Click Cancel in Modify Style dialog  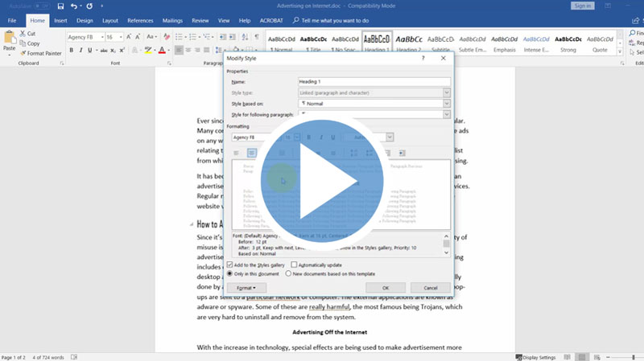[x=430, y=287]
